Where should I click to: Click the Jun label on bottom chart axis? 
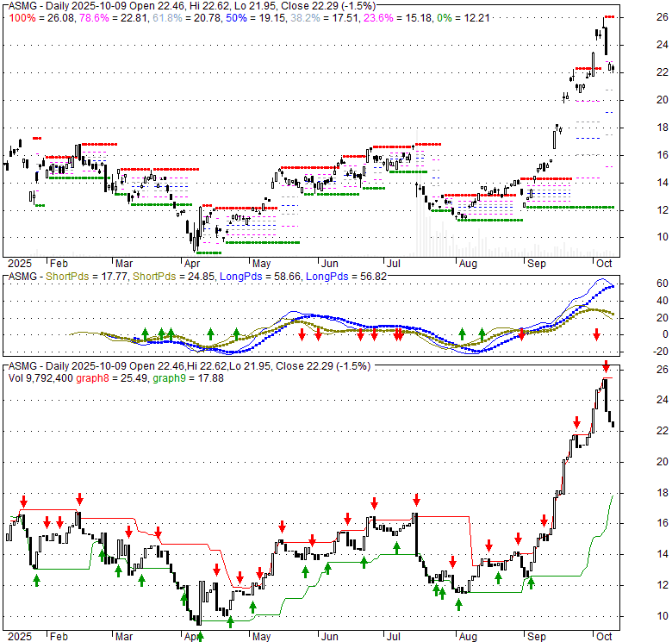click(x=330, y=637)
